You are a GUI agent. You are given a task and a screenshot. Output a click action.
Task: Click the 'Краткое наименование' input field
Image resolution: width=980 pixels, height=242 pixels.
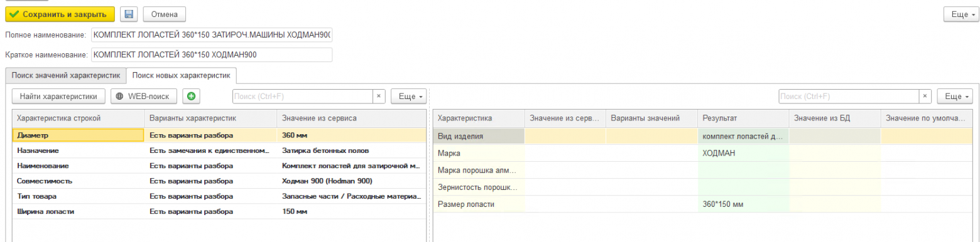[212, 55]
